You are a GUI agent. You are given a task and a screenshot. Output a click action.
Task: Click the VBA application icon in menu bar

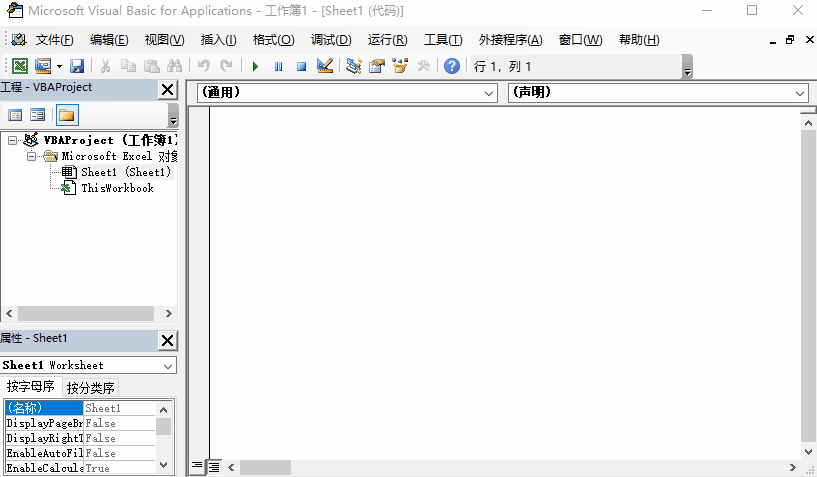pyautogui.click(x=18, y=40)
